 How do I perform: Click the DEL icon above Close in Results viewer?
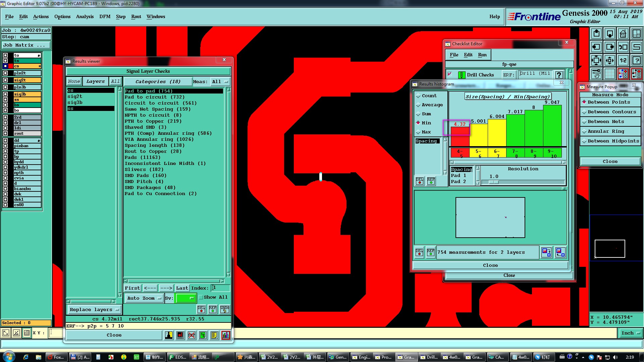pyautogui.click(x=201, y=309)
